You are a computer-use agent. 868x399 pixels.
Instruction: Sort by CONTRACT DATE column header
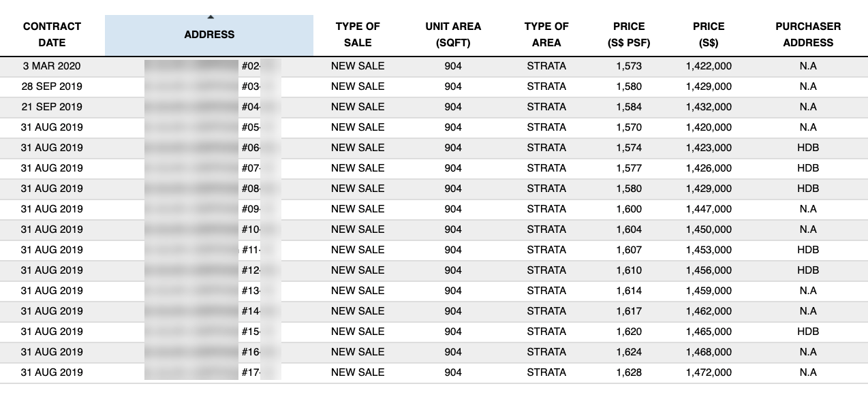[52, 35]
